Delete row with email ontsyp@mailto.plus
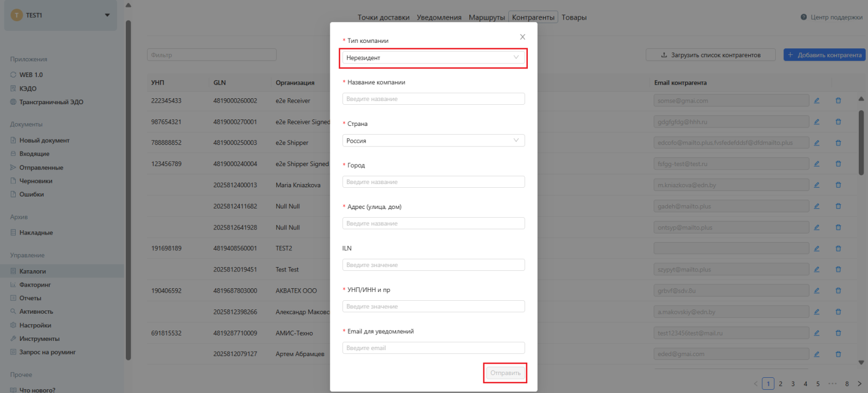The height and width of the screenshot is (393, 868). [838, 227]
